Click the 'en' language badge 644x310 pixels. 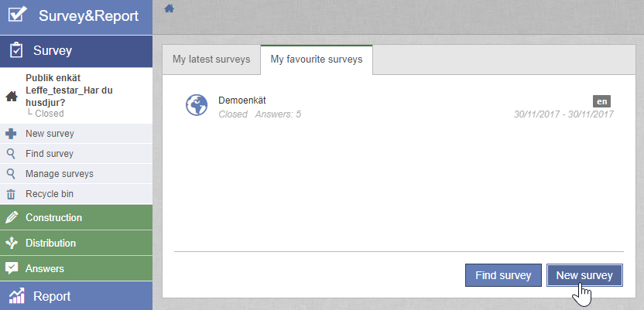(x=602, y=100)
